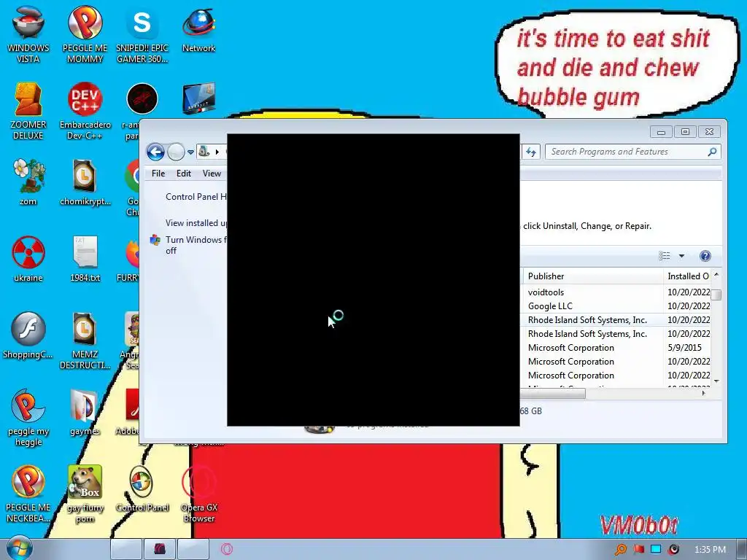Sort by Installed On column header
The height and width of the screenshot is (560, 747).
click(x=687, y=276)
